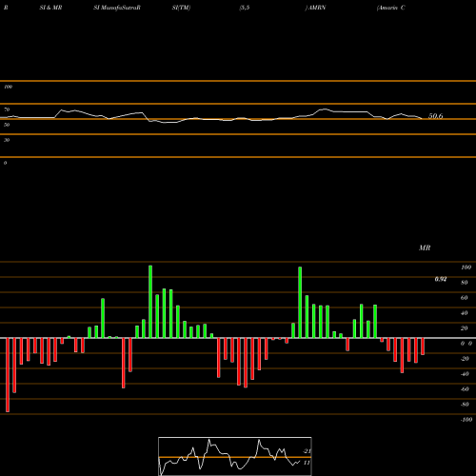The image size is (476, 476).
Task: Click the AMRN ticker text in the header
Action: click(317, 8)
